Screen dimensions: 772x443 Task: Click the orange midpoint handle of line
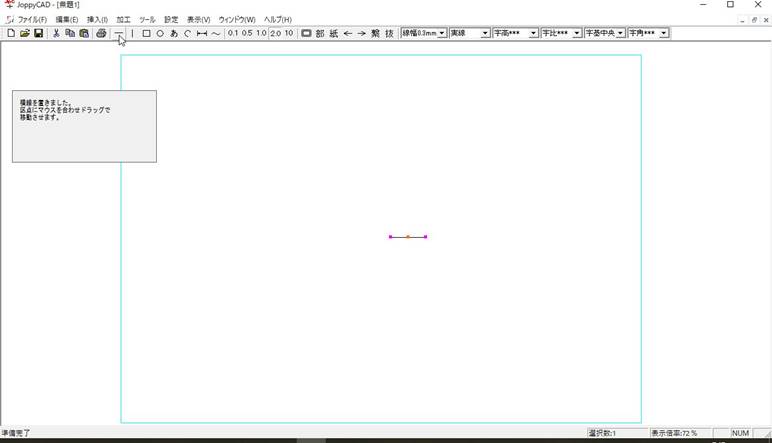(408, 237)
